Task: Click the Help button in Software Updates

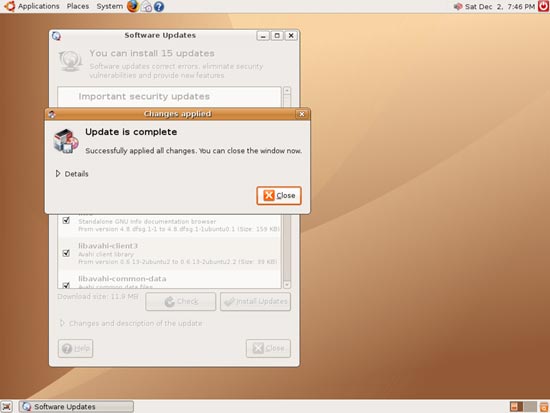Action: tap(75, 348)
